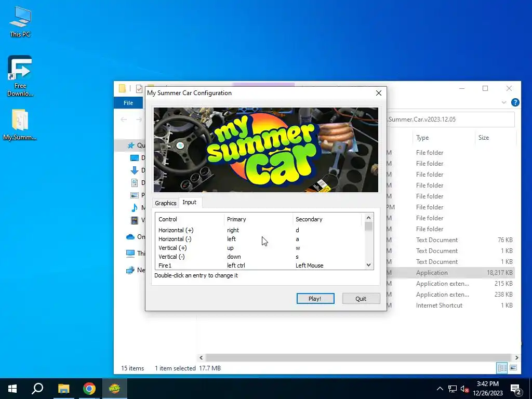Switch to the Input tab
The image size is (532, 399).
point(189,202)
